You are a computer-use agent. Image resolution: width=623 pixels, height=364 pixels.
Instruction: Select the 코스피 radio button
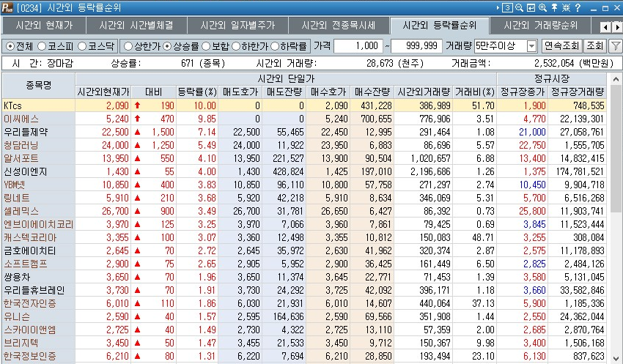click(x=42, y=46)
